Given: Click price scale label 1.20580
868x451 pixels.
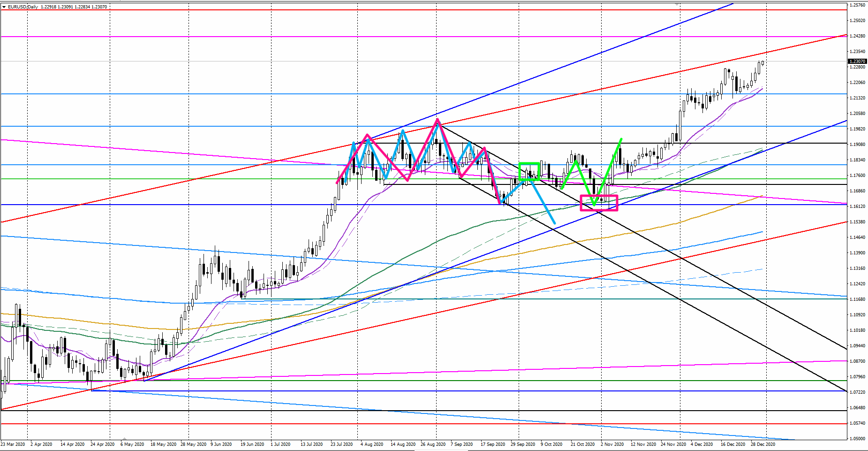Looking at the screenshot, I should pyautogui.click(x=857, y=114).
